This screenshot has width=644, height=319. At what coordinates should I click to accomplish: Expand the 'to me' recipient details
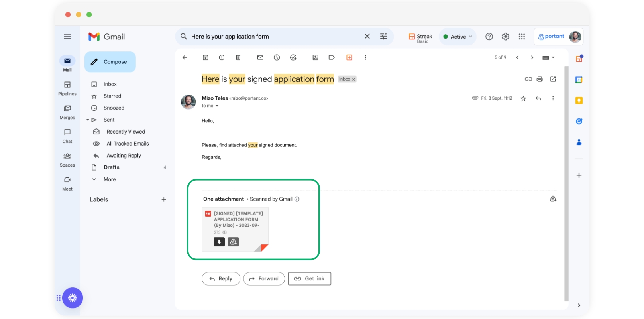point(217,106)
